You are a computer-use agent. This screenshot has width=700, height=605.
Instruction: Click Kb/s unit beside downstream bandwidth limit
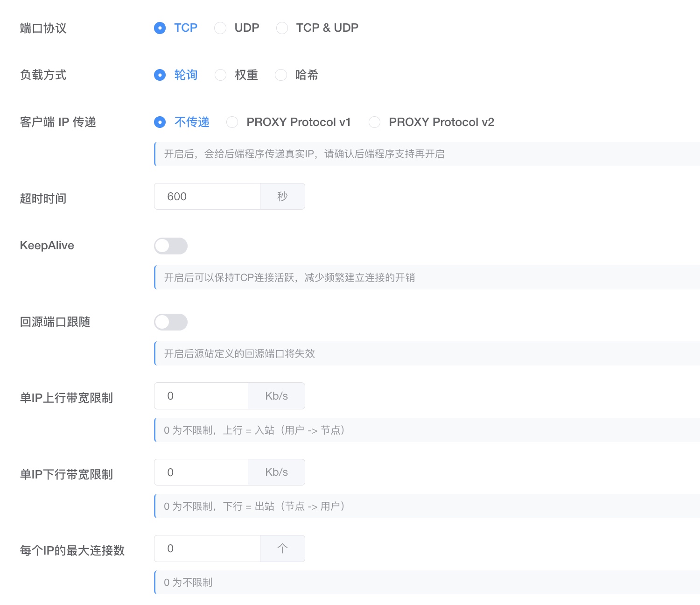276,472
